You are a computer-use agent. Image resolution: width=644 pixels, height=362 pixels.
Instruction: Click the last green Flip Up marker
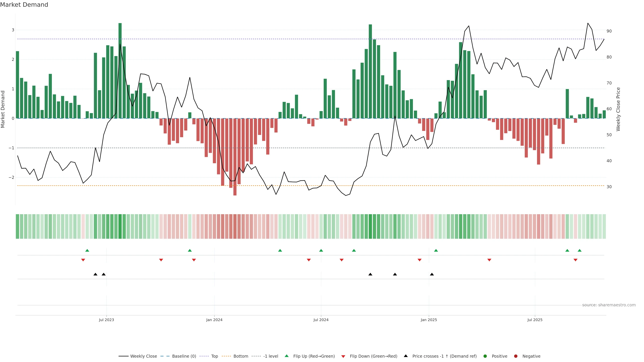tap(579, 250)
